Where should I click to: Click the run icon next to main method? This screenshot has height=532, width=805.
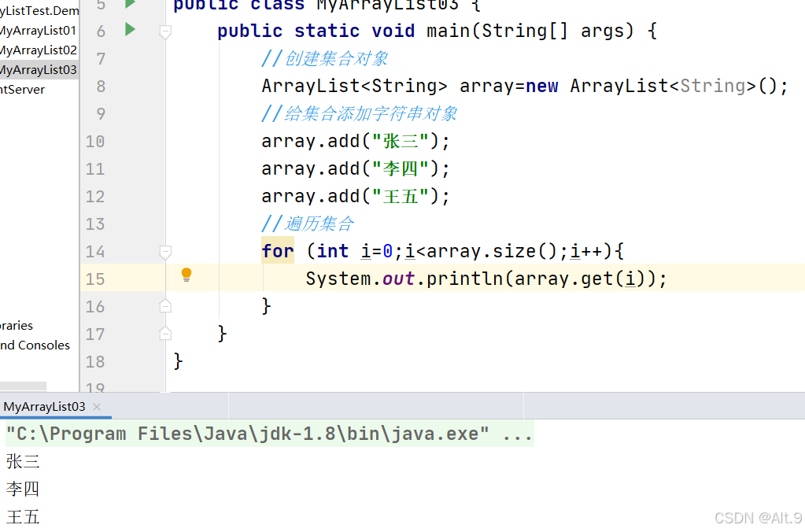coord(127,30)
